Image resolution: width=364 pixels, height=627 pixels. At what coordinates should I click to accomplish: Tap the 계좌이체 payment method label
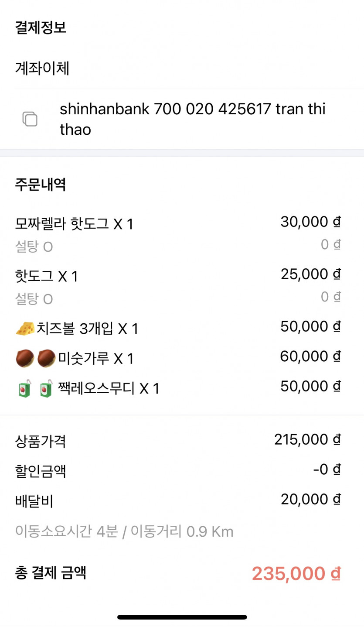point(42,68)
